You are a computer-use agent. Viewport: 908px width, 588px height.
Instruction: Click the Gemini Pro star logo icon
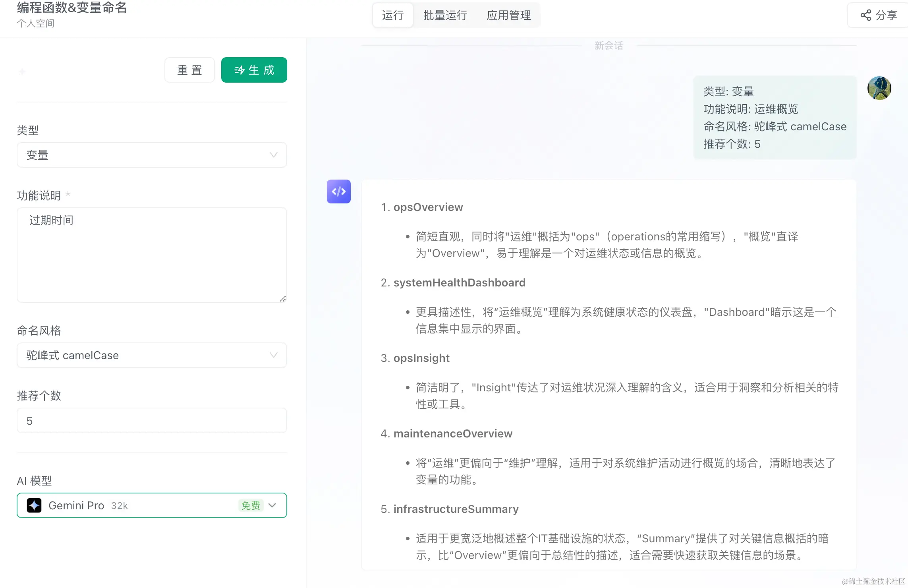(x=34, y=505)
